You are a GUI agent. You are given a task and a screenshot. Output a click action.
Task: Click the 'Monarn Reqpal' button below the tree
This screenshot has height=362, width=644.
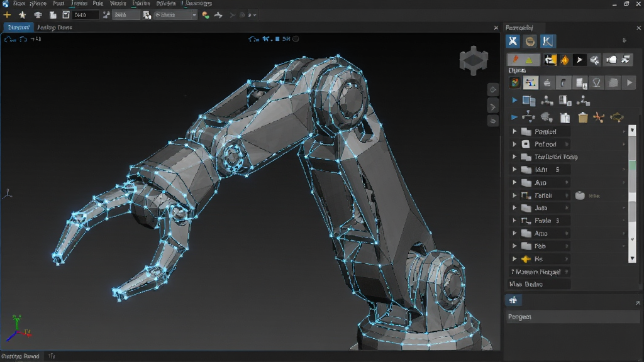tap(539, 271)
